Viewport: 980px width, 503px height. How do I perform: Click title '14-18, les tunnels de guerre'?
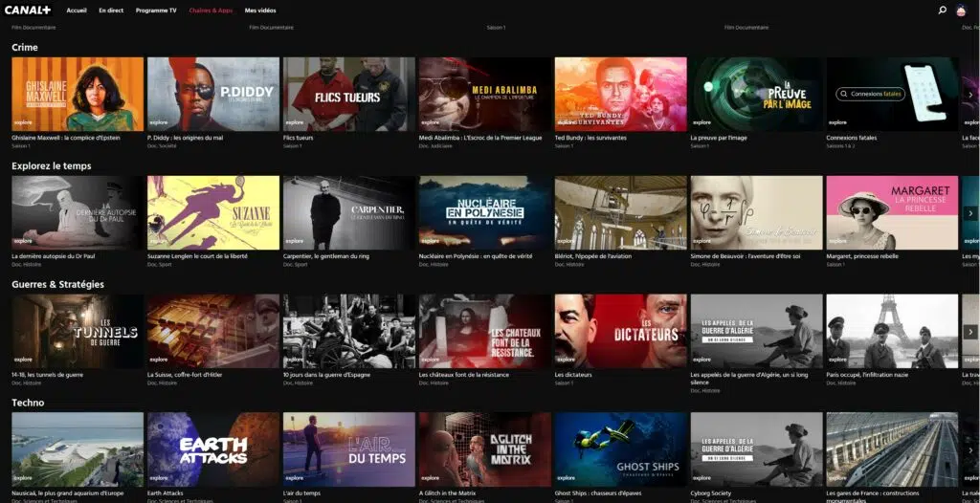click(48, 375)
